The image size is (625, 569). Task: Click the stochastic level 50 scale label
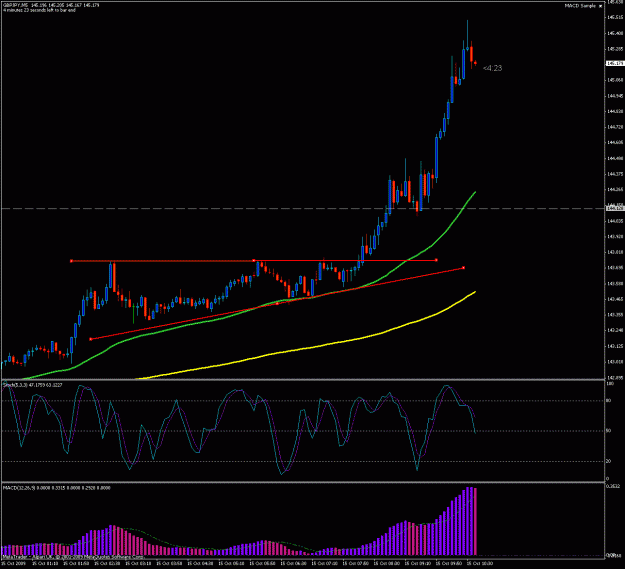coord(608,431)
